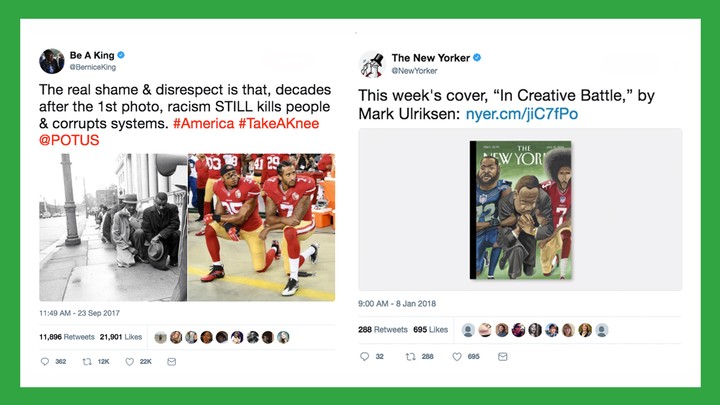The image size is (720, 405).
Task: Click retweet icon showing 12K
Action: [x=87, y=362]
